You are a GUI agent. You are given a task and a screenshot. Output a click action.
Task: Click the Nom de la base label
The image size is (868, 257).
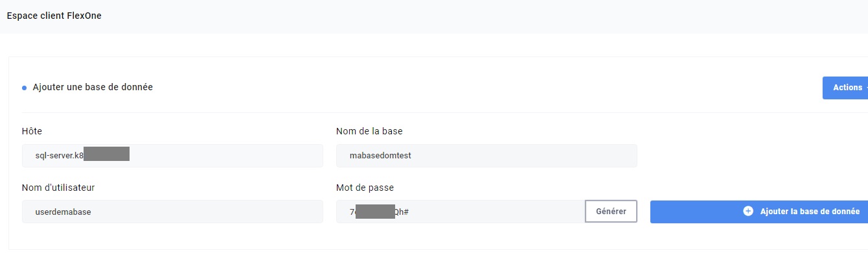click(369, 131)
